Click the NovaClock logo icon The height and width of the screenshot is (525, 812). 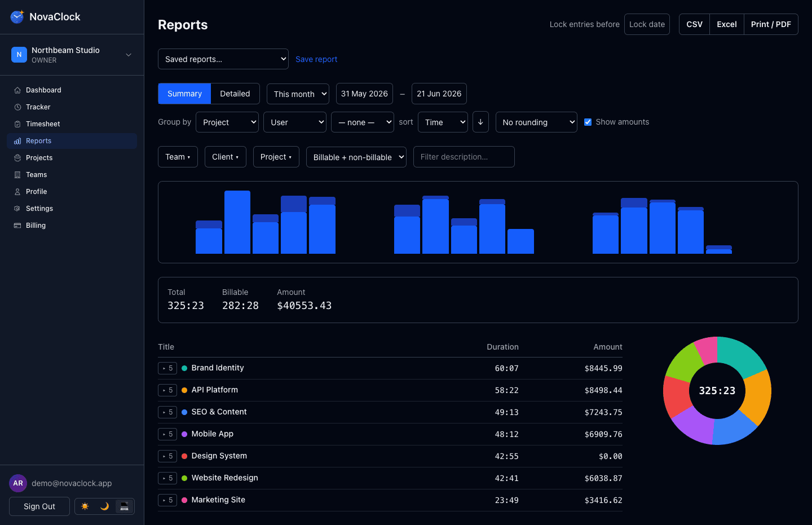pyautogui.click(x=17, y=17)
